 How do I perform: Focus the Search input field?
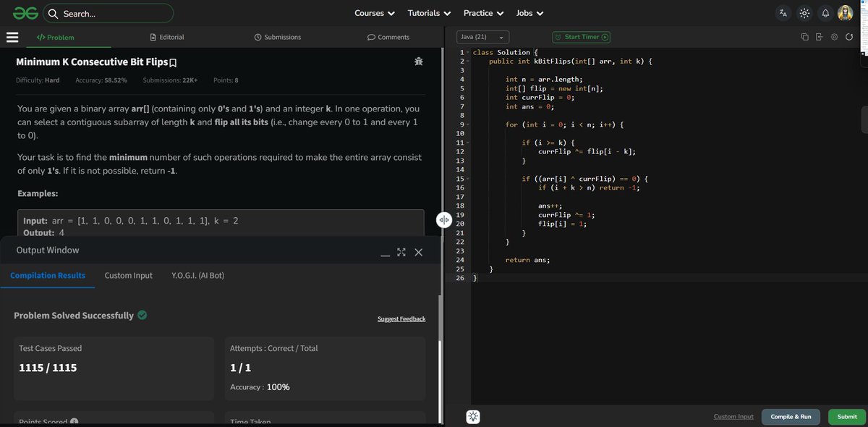109,13
